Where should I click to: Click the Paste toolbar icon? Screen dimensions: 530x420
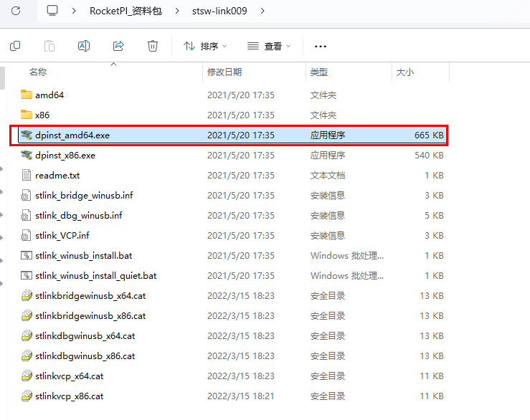tap(49, 46)
